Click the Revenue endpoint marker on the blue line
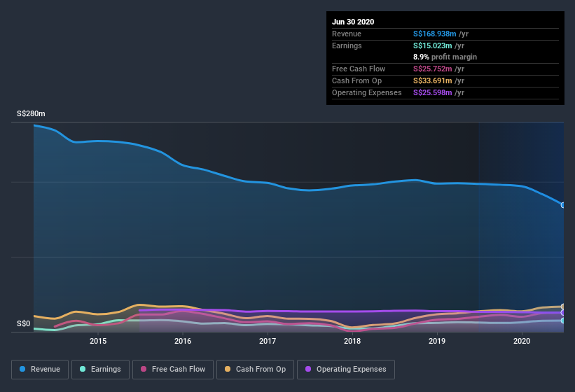The width and height of the screenshot is (575, 392). (563, 205)
